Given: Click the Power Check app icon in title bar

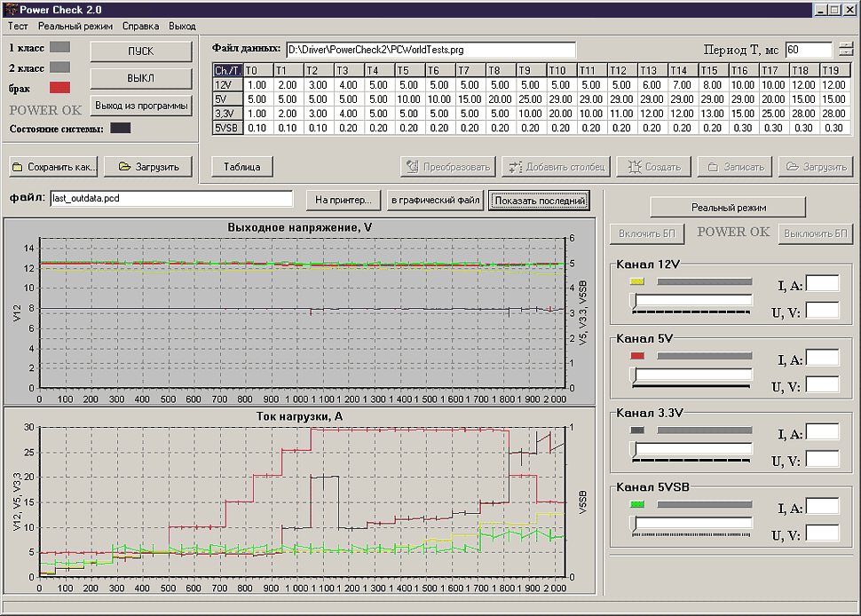Looking at the screenshot, I should tap(9, 9).
